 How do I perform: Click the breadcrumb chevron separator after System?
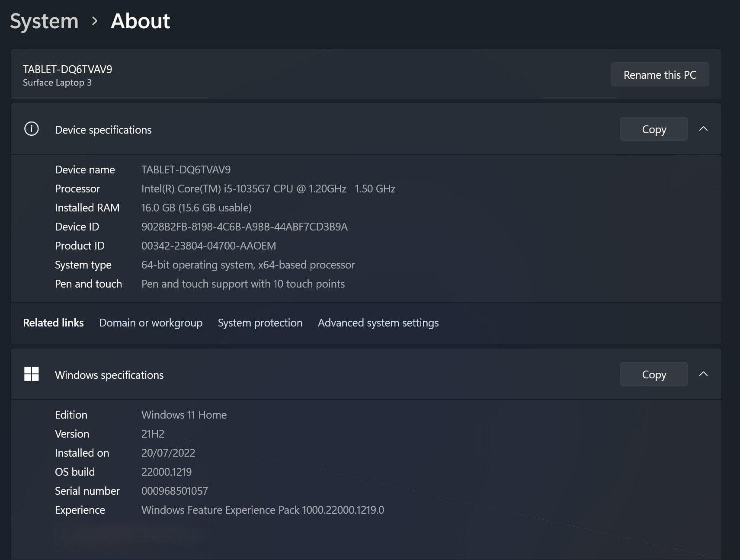pyautogui.click(x=95, y=21)
